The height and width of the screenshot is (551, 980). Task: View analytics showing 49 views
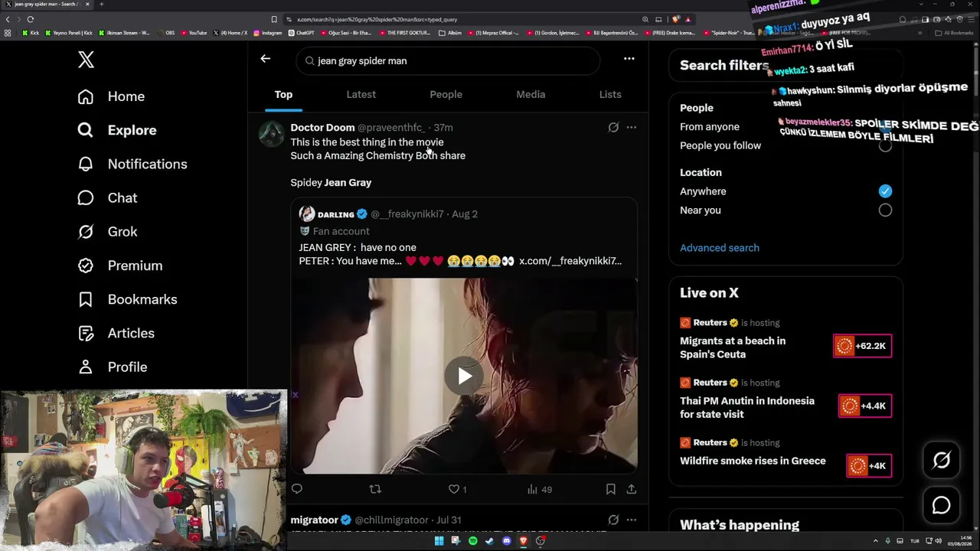coord(540,489)
